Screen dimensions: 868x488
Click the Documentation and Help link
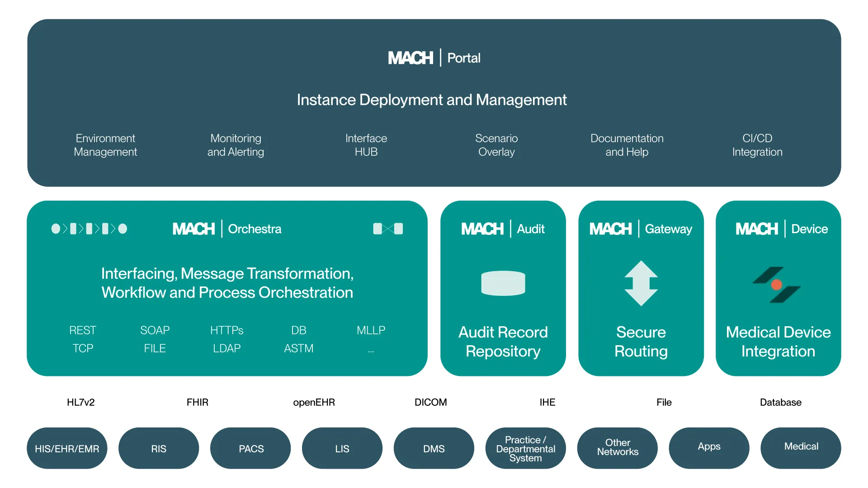pos(627,145)
